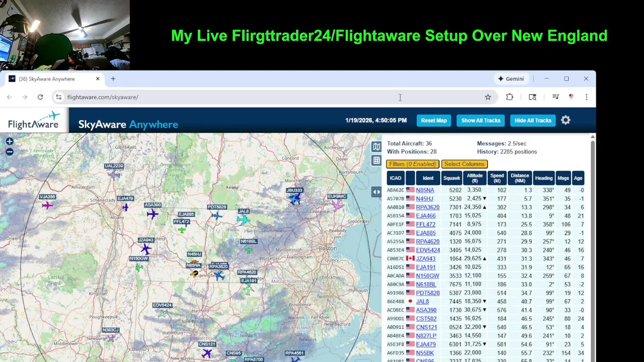Open the N827LP link in the table

click(426, 336)
